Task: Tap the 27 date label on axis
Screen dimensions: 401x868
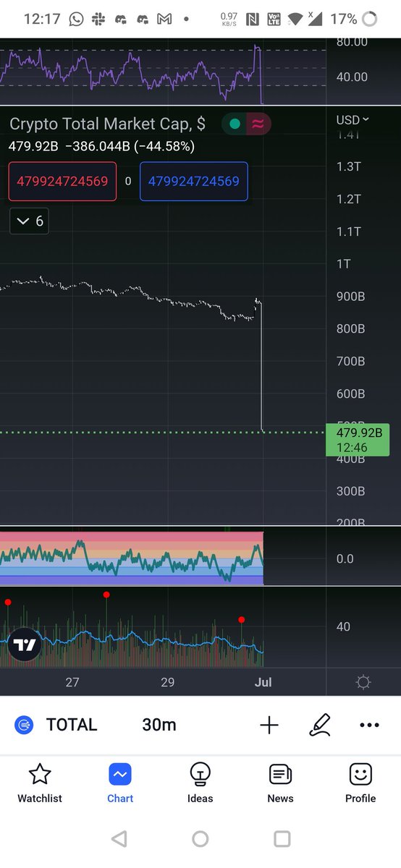Action: coord(72,682)
